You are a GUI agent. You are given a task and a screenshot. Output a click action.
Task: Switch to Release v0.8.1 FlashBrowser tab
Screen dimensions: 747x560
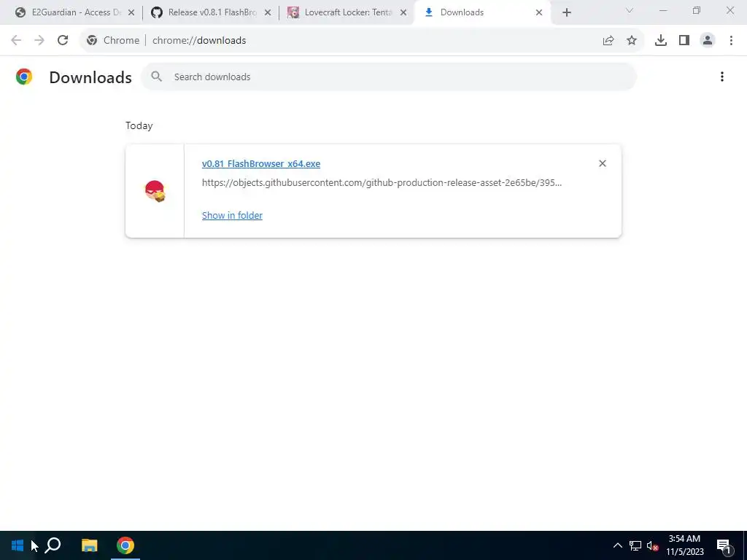[211, 12]
